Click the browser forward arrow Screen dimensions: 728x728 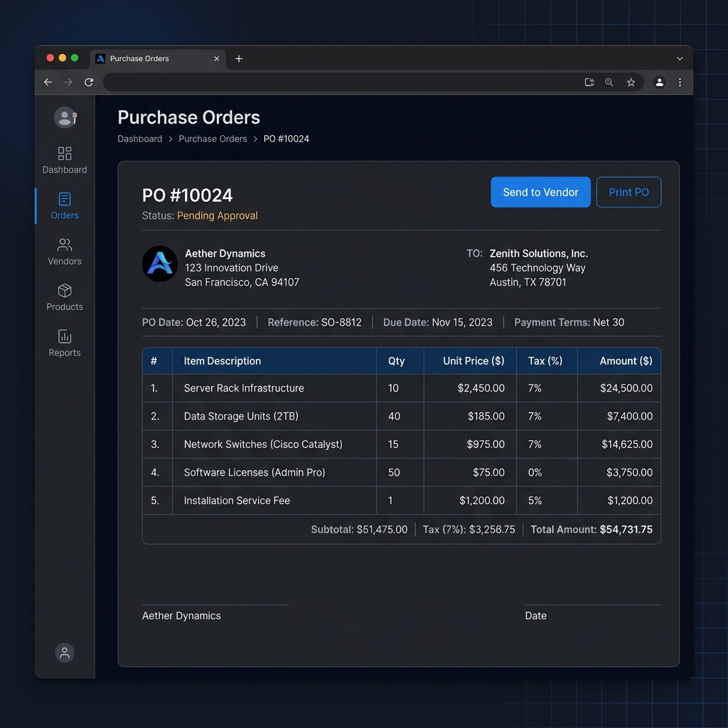(68, 82)
